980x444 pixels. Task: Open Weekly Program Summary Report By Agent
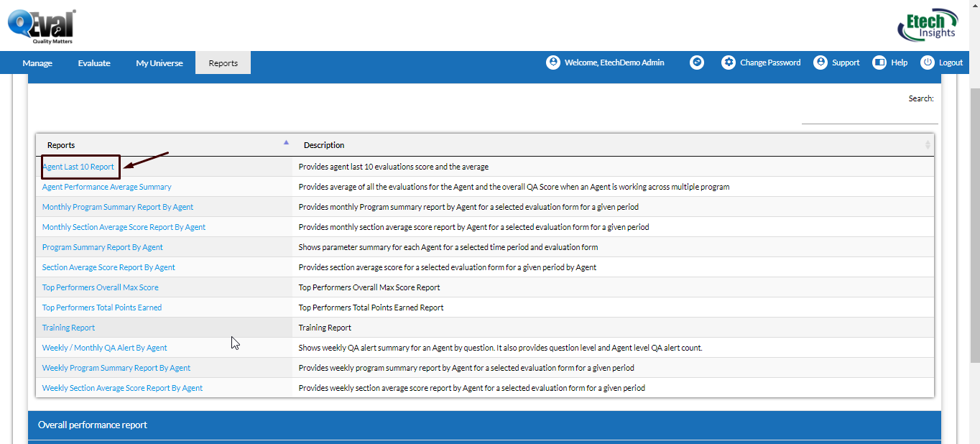pos(116,368)
